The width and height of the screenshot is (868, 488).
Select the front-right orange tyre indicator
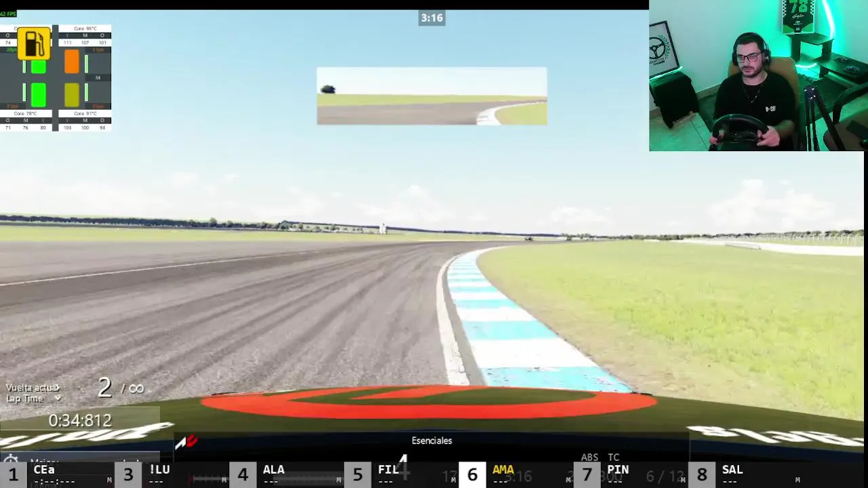72,61
